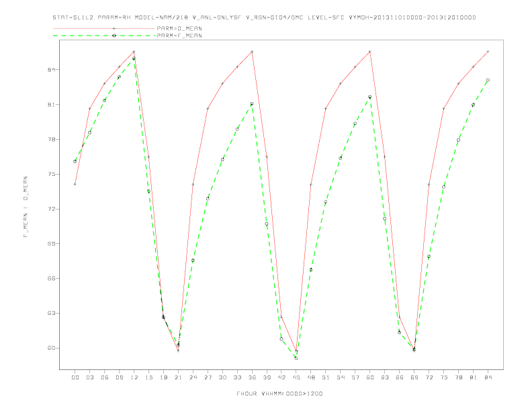
Task: Click y-axis tick label 81
Action: (x=51, y=105)
